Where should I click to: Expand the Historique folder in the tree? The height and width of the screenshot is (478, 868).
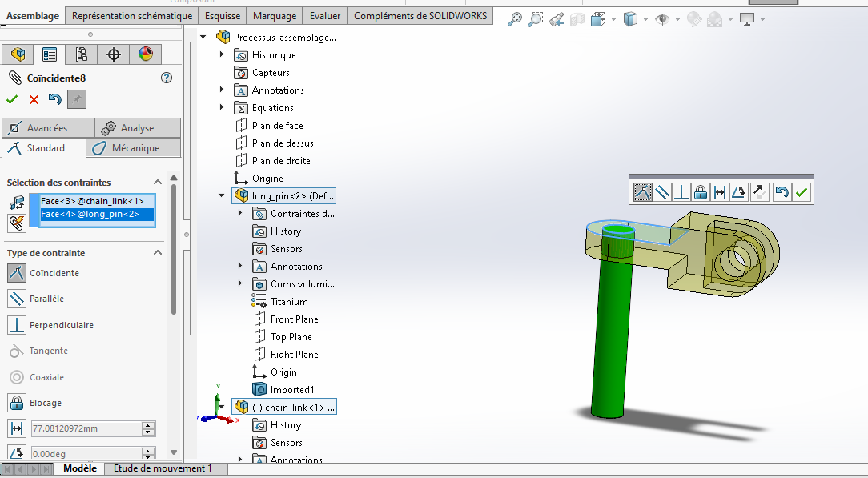coord(222,55)
